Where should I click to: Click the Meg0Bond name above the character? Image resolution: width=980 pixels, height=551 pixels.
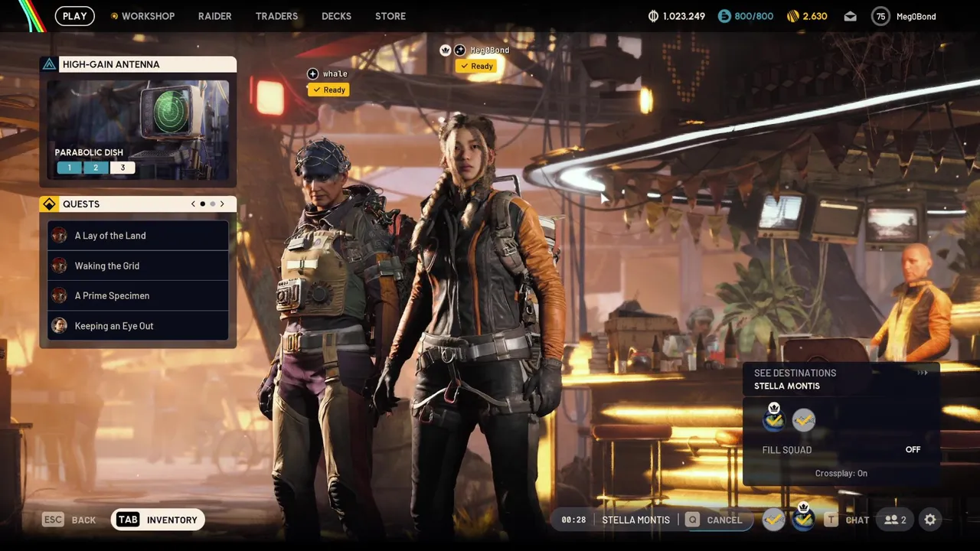(489, 50)
